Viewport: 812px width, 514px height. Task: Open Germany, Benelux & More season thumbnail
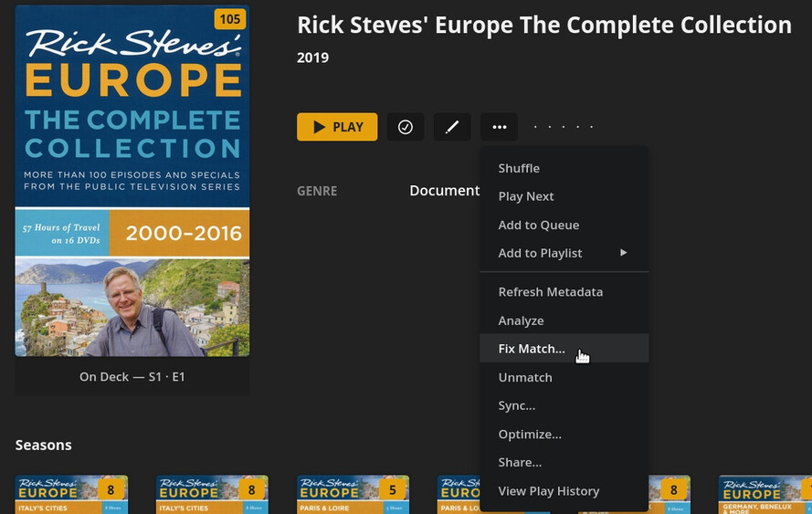pos(765,494)
